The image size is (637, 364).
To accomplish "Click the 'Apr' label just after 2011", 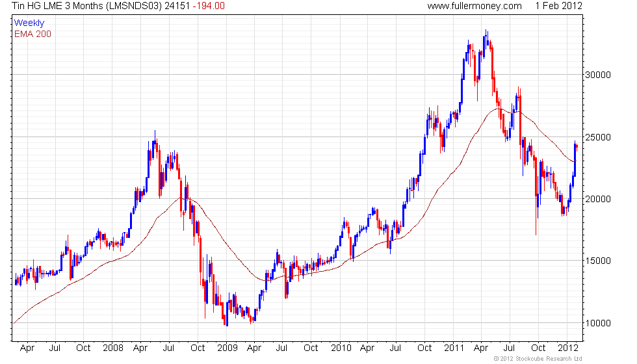I will (481, 348).
